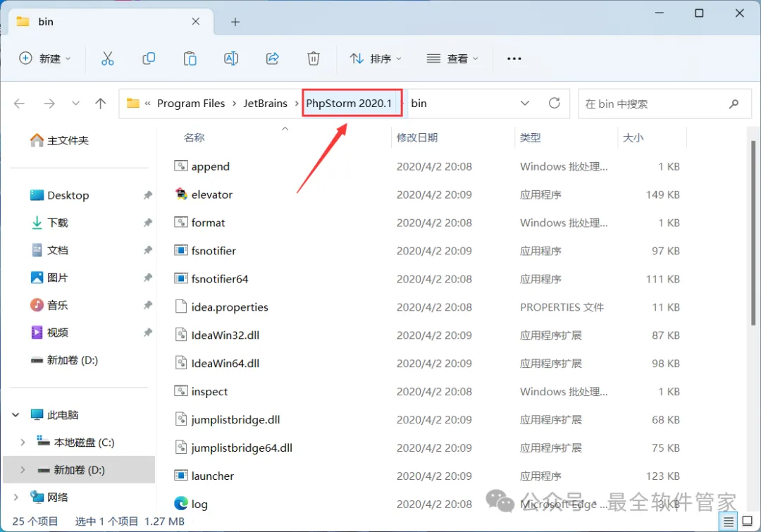Sort by 修改日期 column header
Screen dimensions: 761x532
(417, 138)
